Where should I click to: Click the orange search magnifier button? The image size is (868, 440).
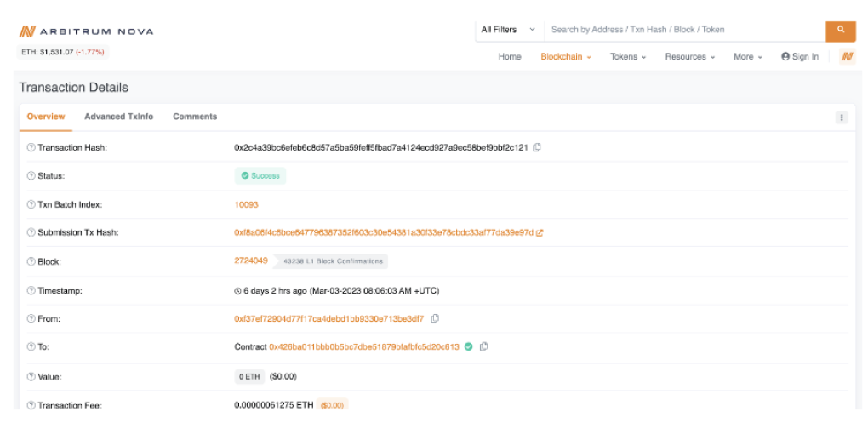click(840, 30)
